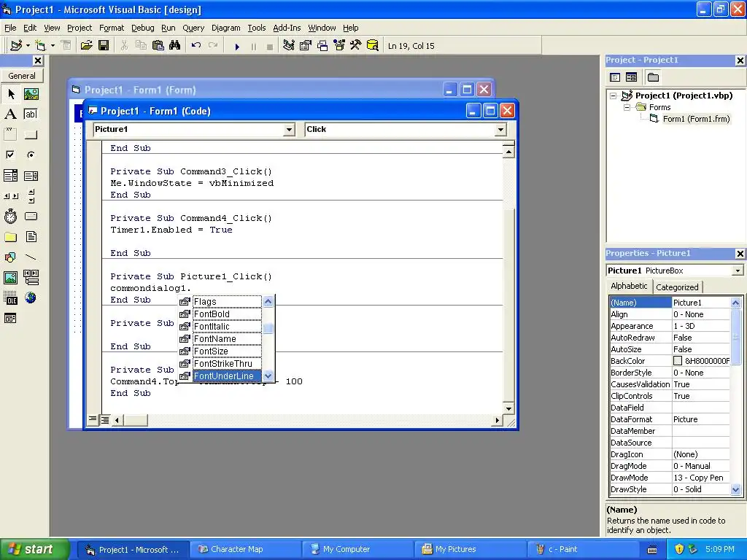747x560 pixels.
Task: Pick the Image control tool
Action: [11, 278]
